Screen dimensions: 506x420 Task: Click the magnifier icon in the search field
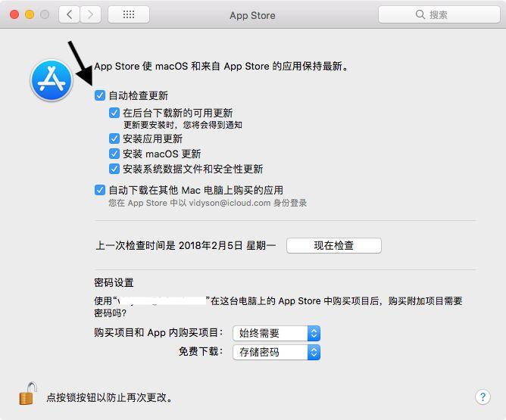(420, 14)
